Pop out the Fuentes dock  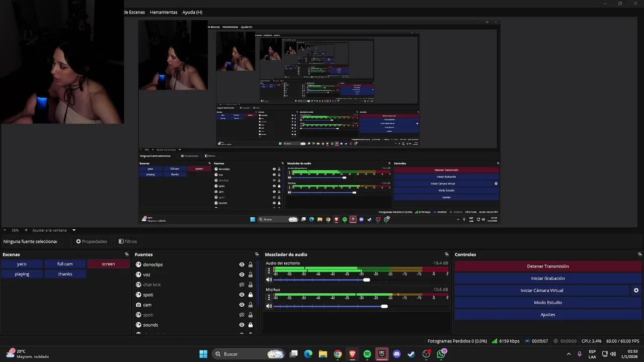[257, 254]
